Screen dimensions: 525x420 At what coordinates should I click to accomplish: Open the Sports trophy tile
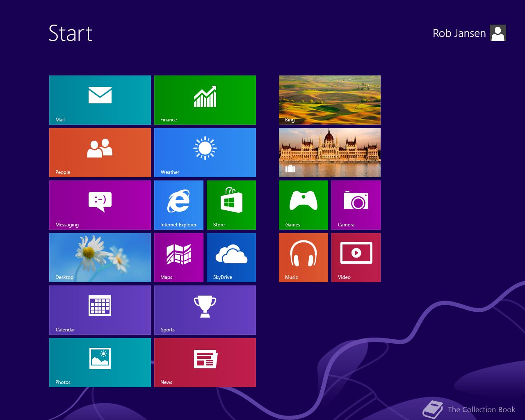pyautogui.click(x=205, y=310)
